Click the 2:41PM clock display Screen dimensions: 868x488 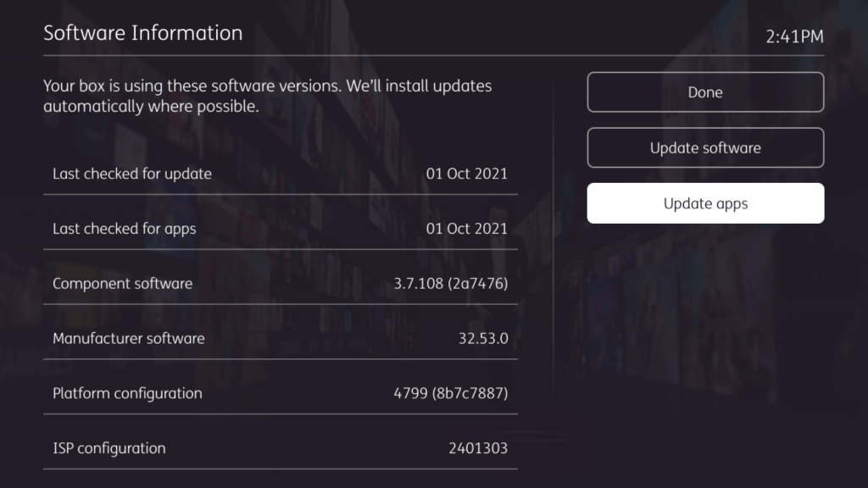[794, 36]
